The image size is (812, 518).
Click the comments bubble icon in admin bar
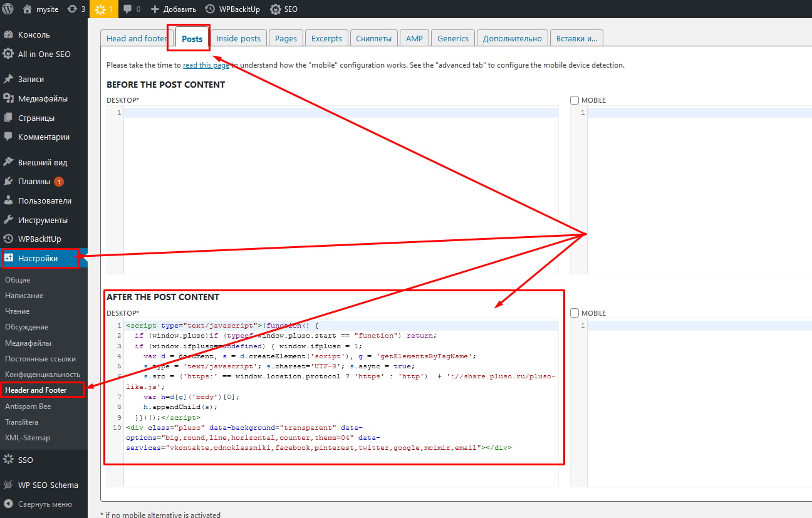click(x=128, y=9)
